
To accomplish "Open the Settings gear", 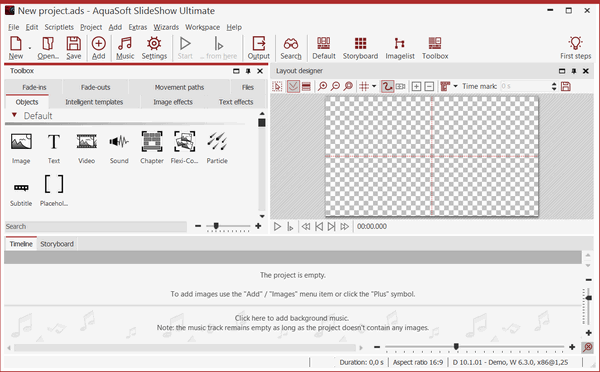I will 154,48.
